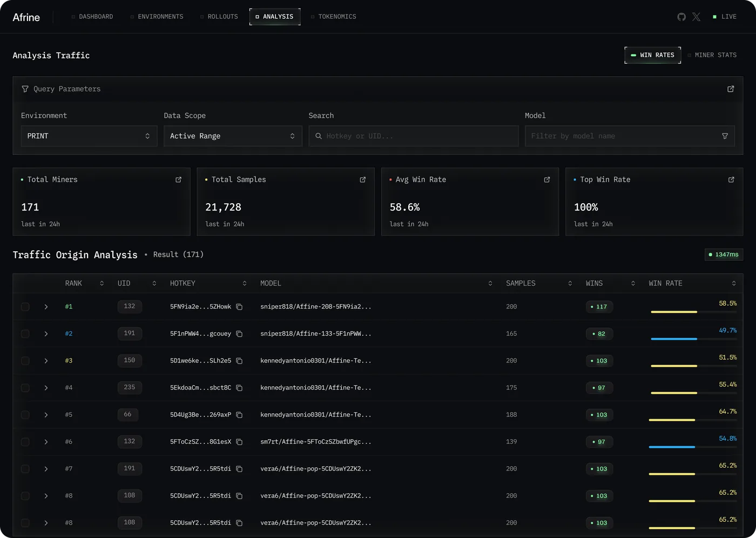Open Avg Win Rate card external link icon
Viewport: 756px width, 538px height.
547,180
